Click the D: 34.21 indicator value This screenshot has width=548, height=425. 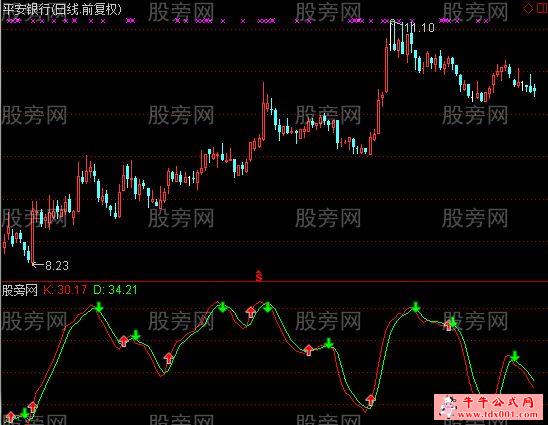pyautogui.click(x=115, y=290)
